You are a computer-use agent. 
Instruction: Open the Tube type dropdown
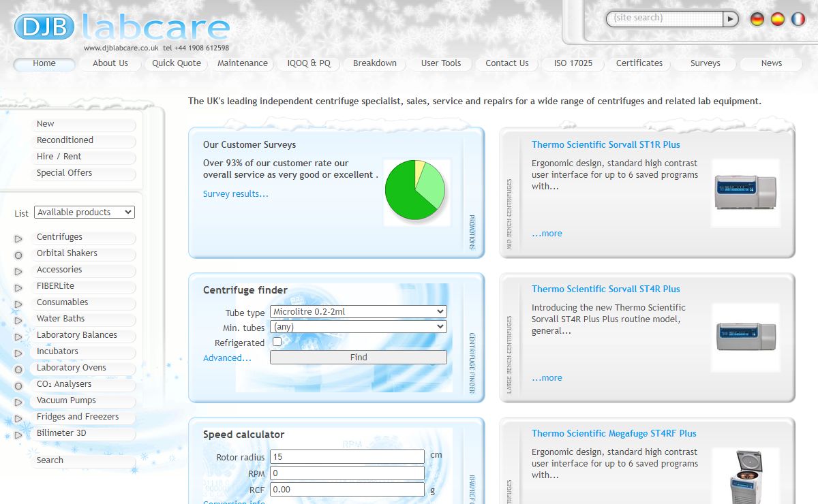coord(359,312)
